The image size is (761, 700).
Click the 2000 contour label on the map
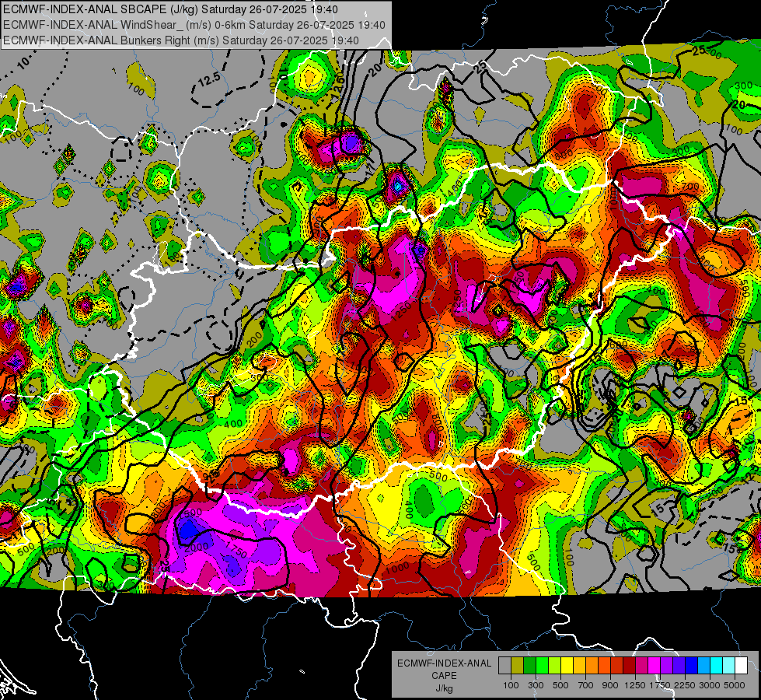pyautogui.click(x=197, y=547)
